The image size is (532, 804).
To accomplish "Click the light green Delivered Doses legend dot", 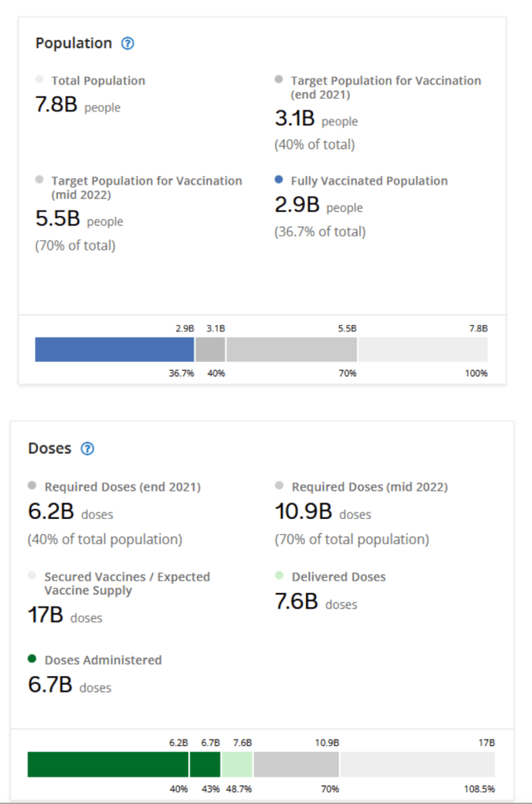I will click(279, 576).
